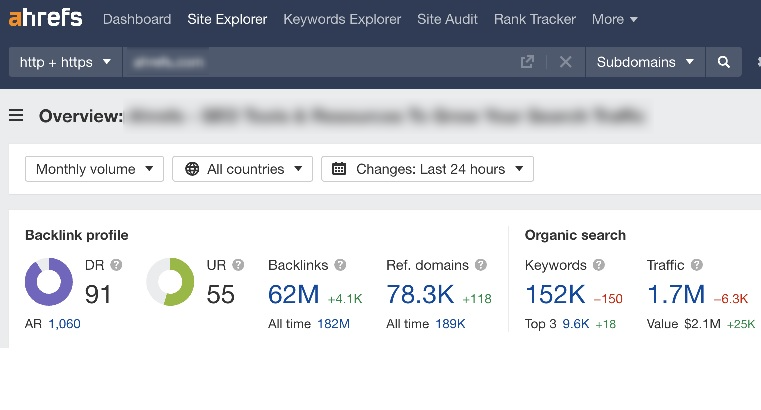Click the globe icon in All countries
Image resolution: width=761 pixels, height=410 pixels.
pos(192,169)
